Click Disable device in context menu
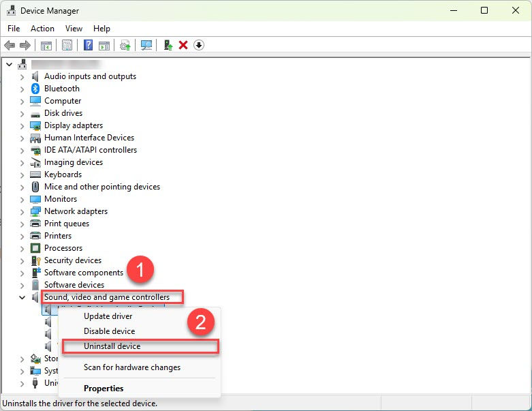Image resolution: width=532 pixels, height=411 pixels. pyautogui.click(x=109, y=331)
